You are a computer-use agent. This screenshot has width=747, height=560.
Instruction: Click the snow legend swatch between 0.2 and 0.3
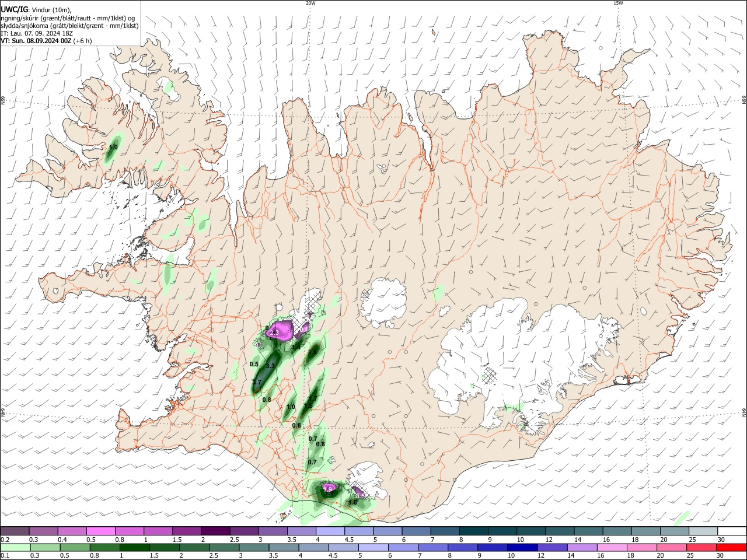click(x=15, y=531)
